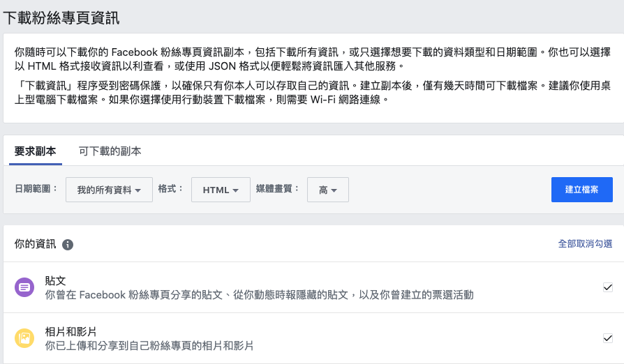Click the 你的資訊 section heading

click(35, 244)
